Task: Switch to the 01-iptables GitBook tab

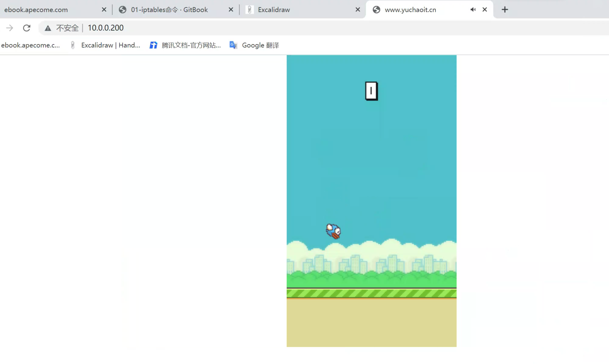Action: click(169, 9)
